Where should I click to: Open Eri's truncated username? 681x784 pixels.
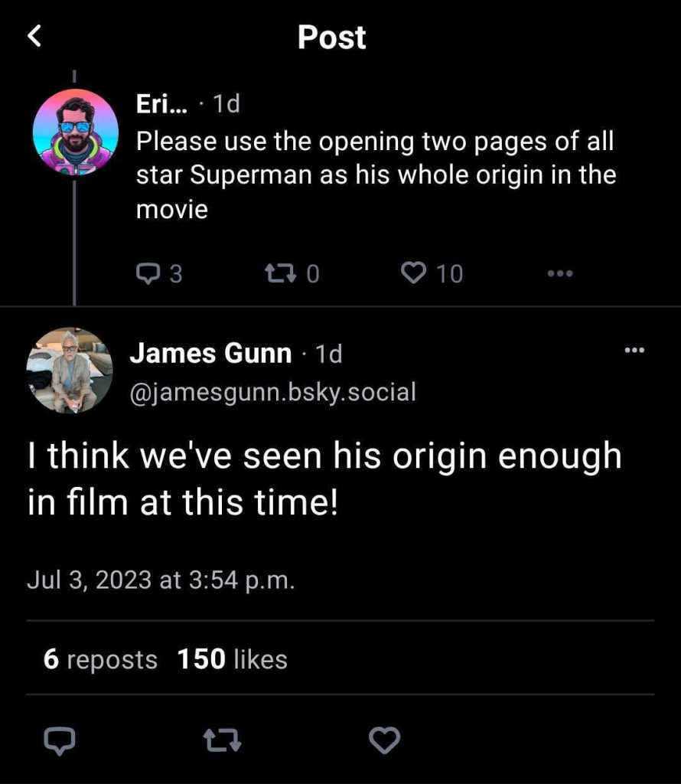[x=162, y=103]
